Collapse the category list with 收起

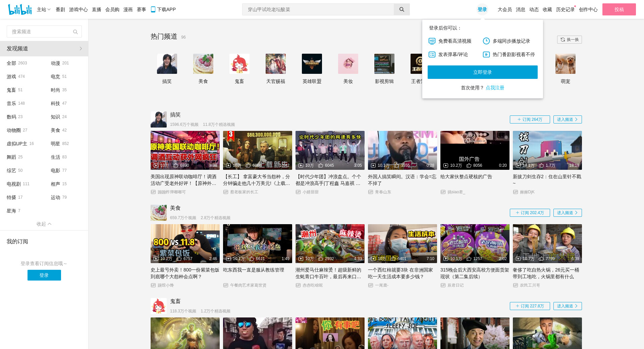pos(44,224)
